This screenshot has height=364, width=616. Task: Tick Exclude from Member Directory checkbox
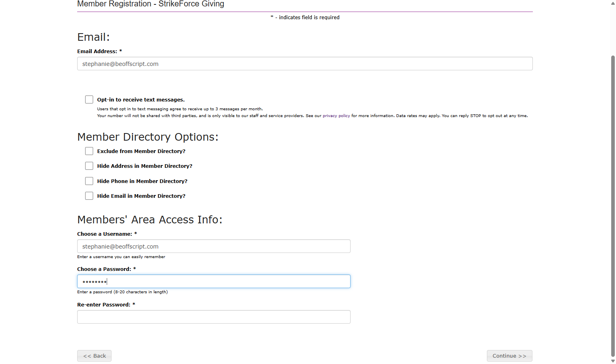click(89, 151)
